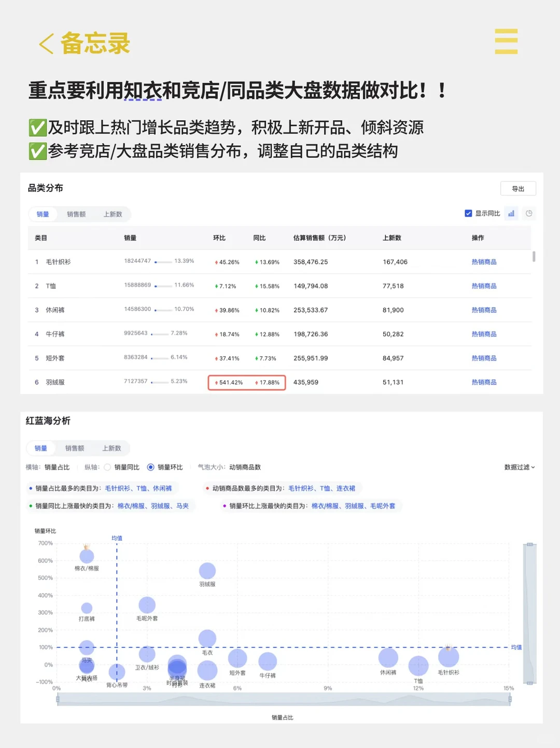Click the 连衣裙 bubble

(207, 670)
